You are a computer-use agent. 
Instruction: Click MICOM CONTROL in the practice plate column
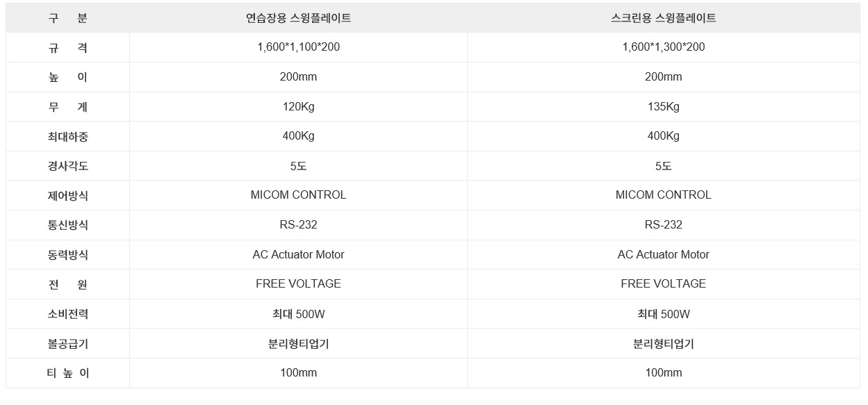click(298, 195)
